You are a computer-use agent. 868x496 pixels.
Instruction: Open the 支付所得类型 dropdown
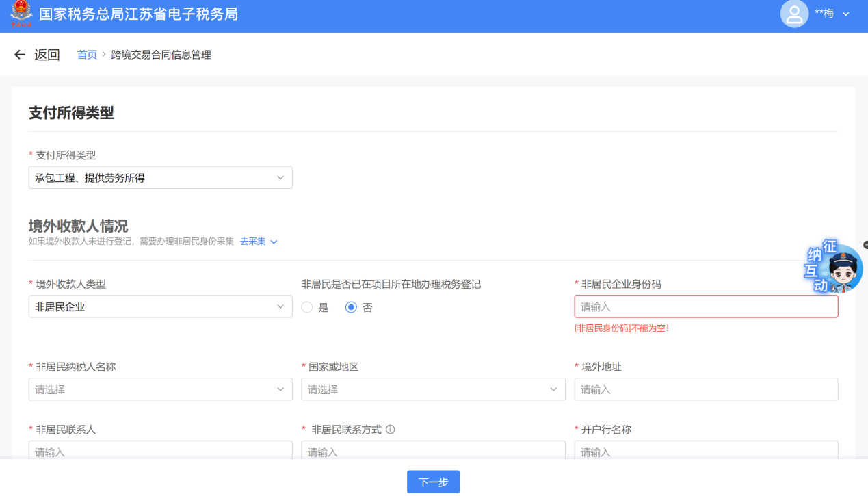coord(160,178)
